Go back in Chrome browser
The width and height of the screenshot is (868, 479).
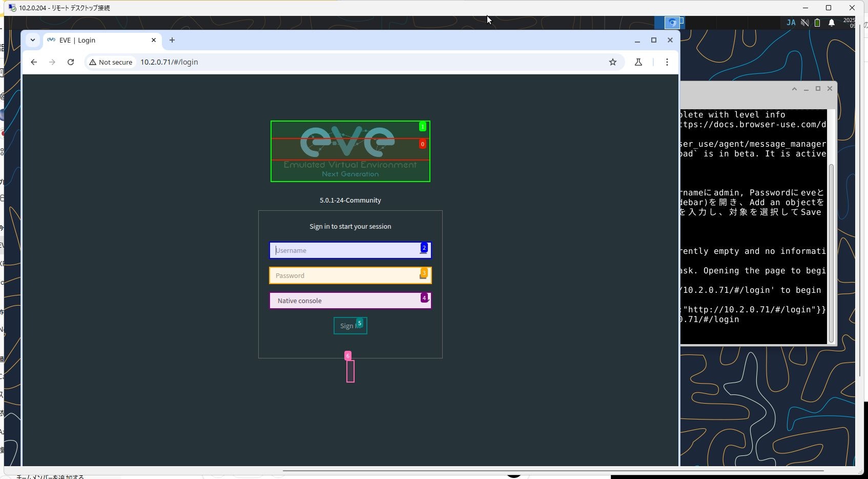pos(34,62)
